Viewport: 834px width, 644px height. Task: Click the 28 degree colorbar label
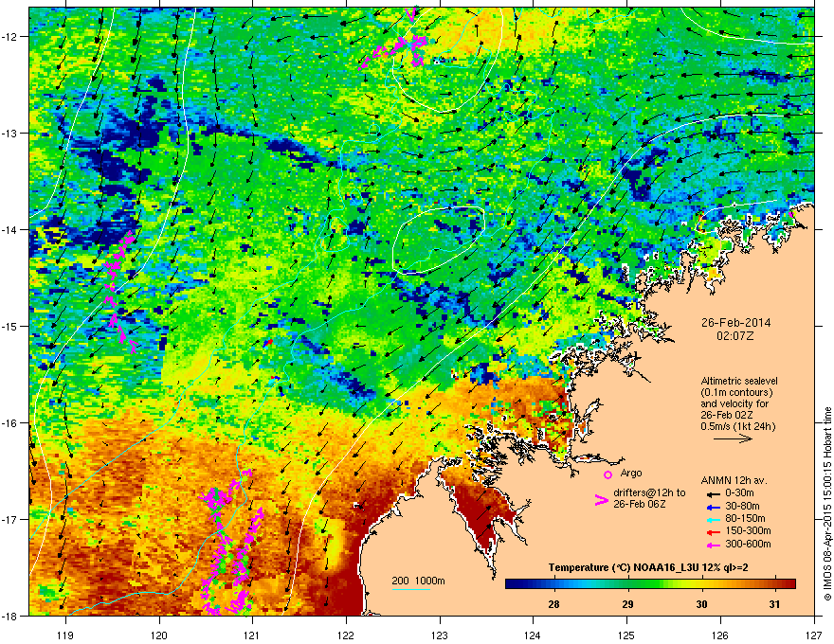tap(553, 604)
